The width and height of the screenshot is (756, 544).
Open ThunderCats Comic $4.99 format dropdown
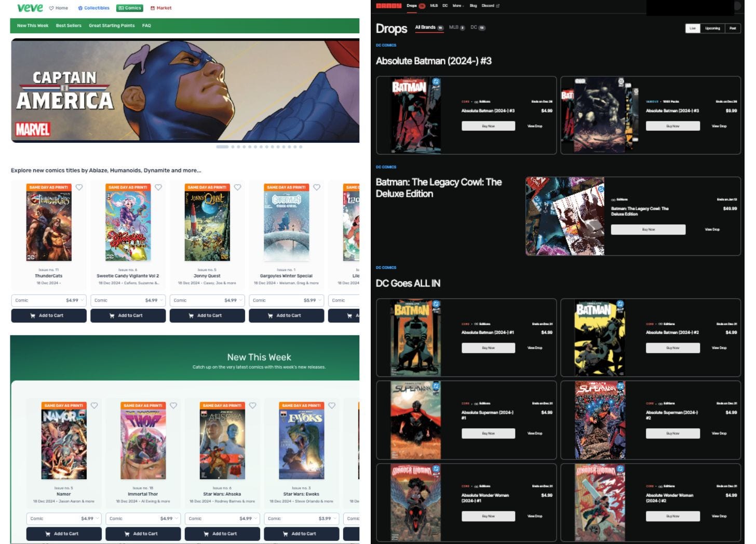pos(49,301)
